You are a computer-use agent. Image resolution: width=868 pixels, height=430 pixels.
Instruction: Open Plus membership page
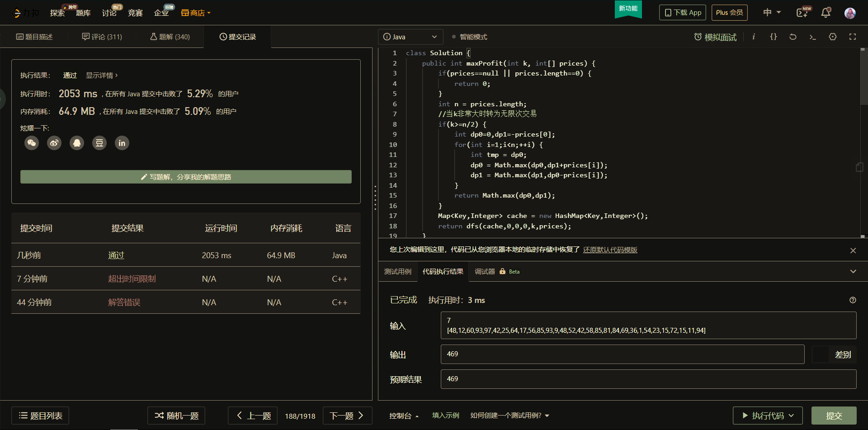(x=729, y=13)
